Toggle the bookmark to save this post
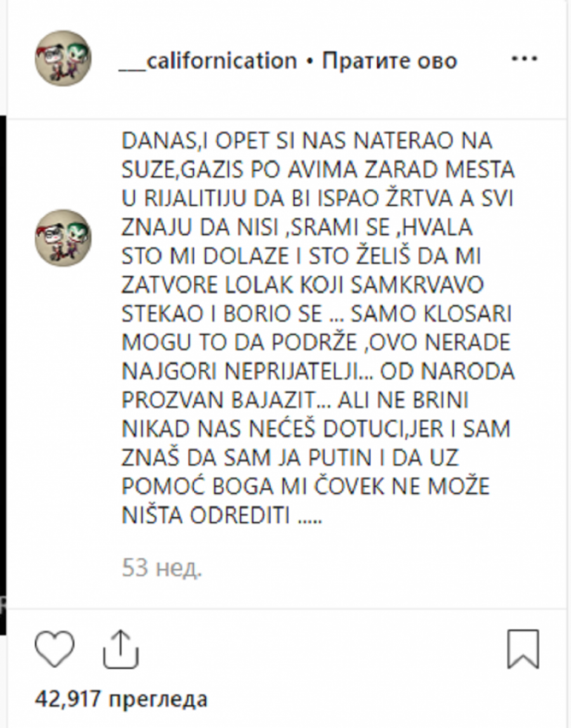571x728 pixels. [x=523, y=649]
